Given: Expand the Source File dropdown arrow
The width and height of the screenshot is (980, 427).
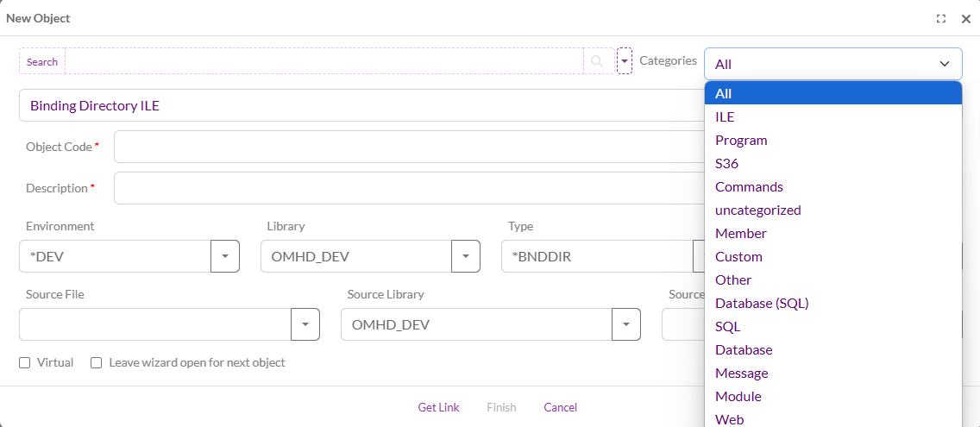Looking at the screenshot, I should pos(305,324).
